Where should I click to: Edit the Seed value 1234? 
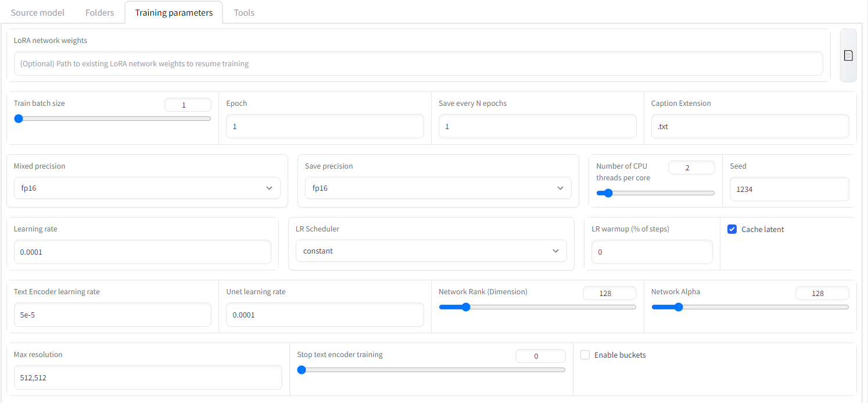[789, 189]
